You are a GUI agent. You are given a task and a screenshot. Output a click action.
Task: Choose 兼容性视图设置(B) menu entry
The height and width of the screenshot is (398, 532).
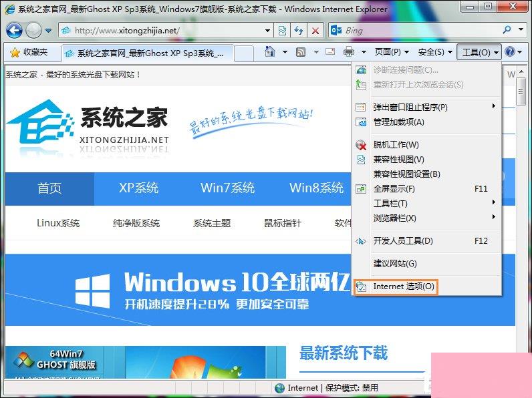(427, 174)
